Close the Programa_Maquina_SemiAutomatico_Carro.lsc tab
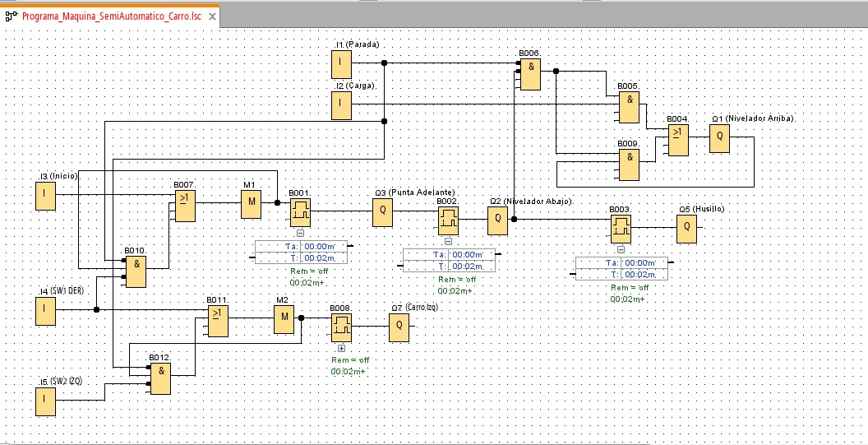Viewport: 868px width, 445px height. point(211,16)
